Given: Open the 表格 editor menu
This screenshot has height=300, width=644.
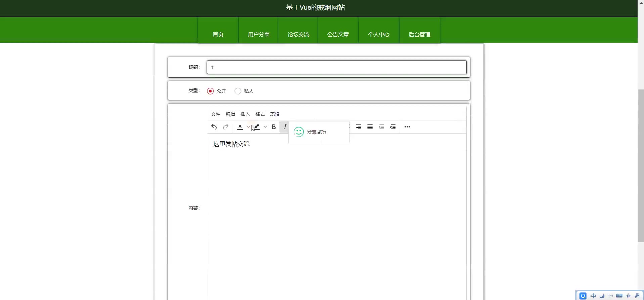Looking at the screenshot, I should click(x=275, y=114).
